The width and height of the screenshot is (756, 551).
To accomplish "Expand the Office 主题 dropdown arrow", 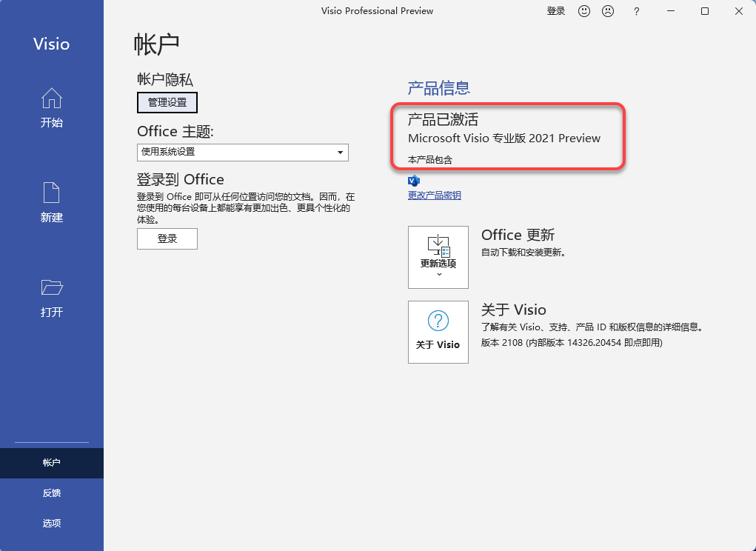I will [340, 153].
